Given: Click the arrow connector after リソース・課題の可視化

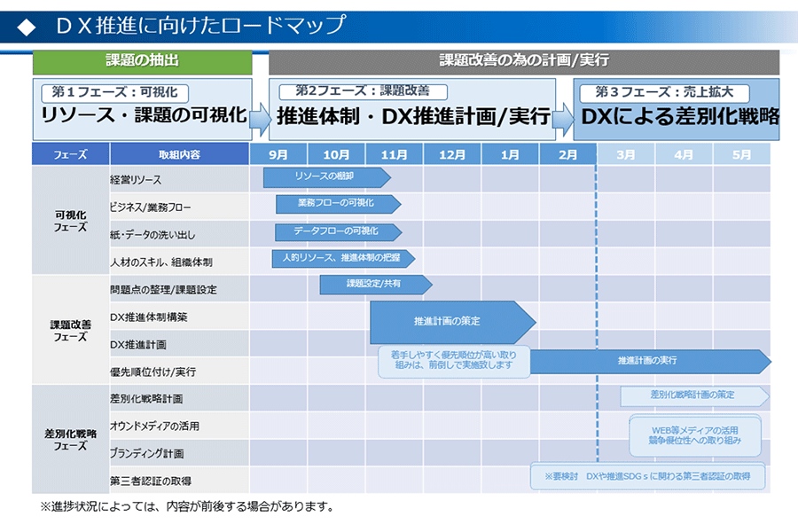Looking at the screenshot, I should (x=259, y=116).
